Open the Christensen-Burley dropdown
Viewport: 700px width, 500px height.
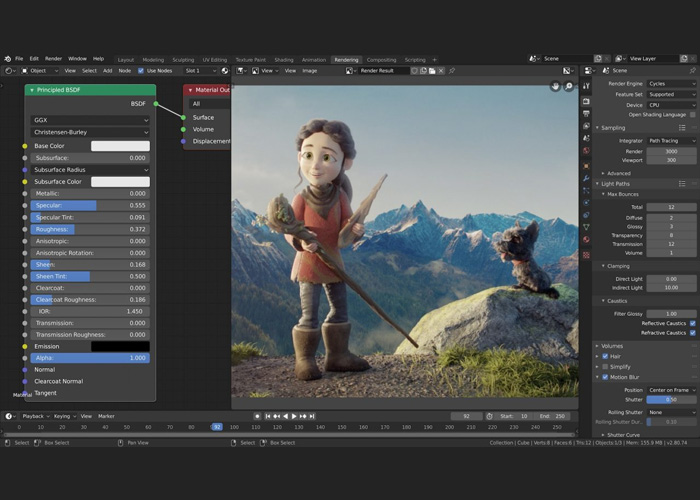(90, 132)
